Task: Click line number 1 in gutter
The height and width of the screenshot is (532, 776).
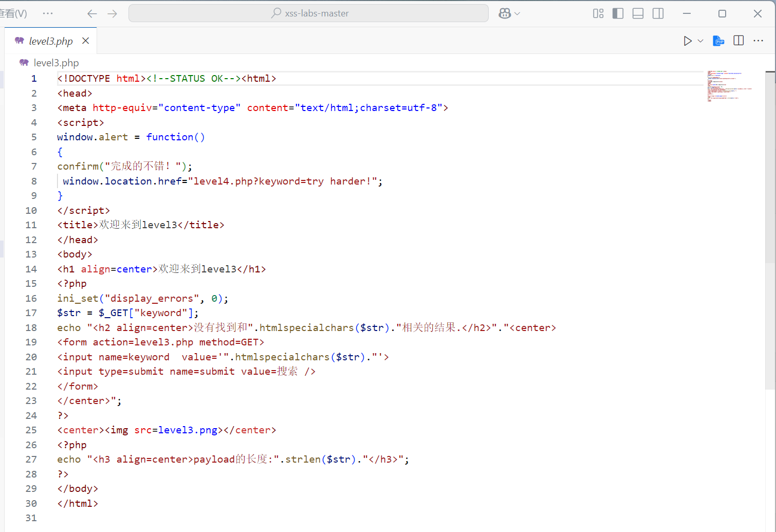Action: point(34,79)
